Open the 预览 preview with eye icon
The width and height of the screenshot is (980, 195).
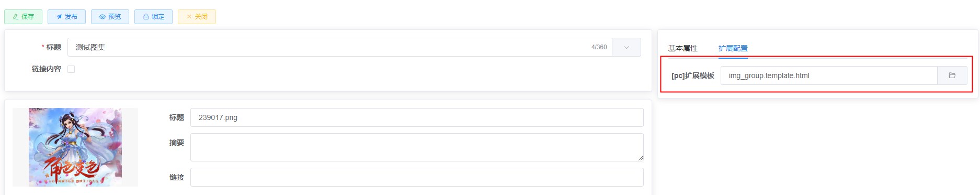110,17
